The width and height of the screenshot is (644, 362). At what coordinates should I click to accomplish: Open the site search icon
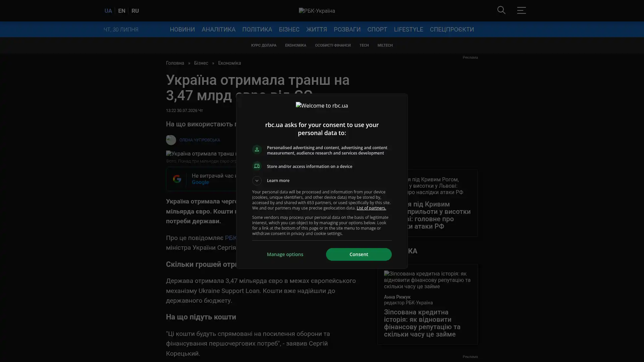pos(501,10)
